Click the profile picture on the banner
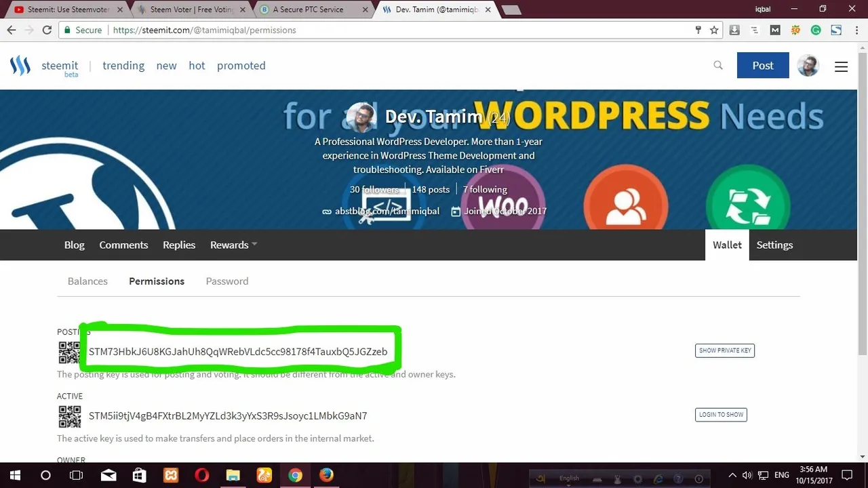 click(x=361, y=118)
